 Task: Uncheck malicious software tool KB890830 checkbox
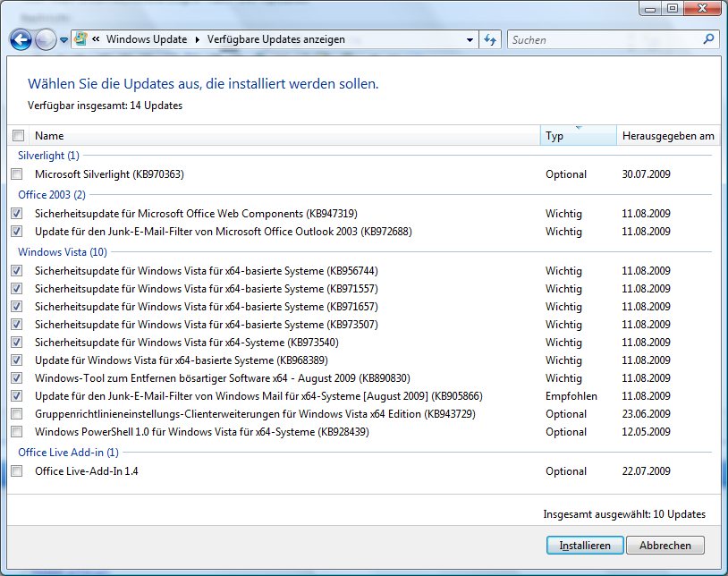click(17, 377)
